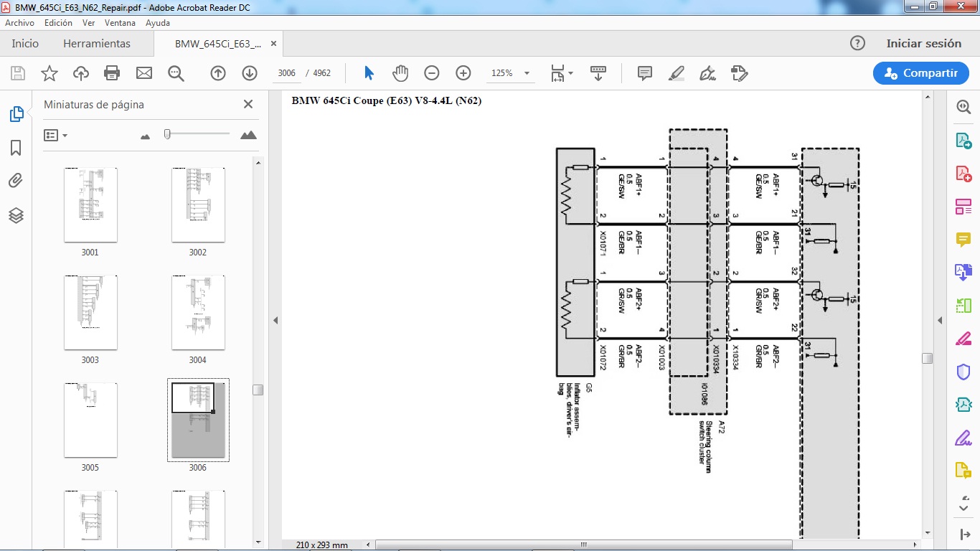
Task: Select the page 3005 thumbnail
Action: pyautogui.click(x=90, y=420)
